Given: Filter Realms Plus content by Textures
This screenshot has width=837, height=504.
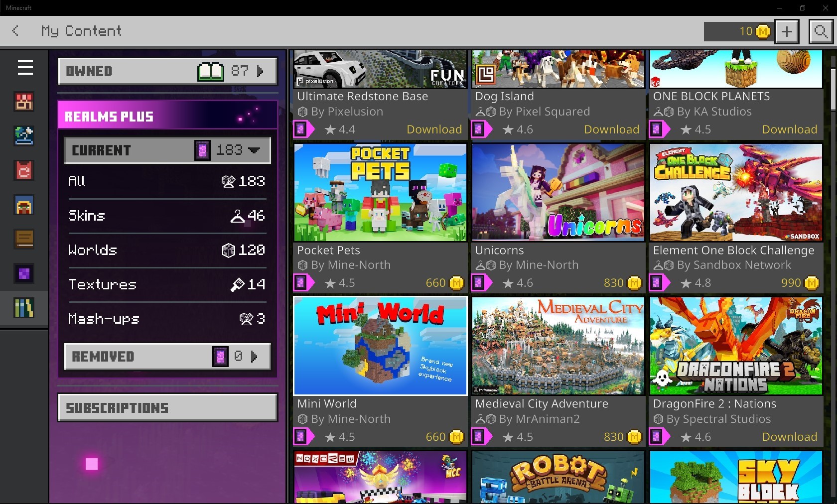Looking at the screenshot, I should (167, 284).
